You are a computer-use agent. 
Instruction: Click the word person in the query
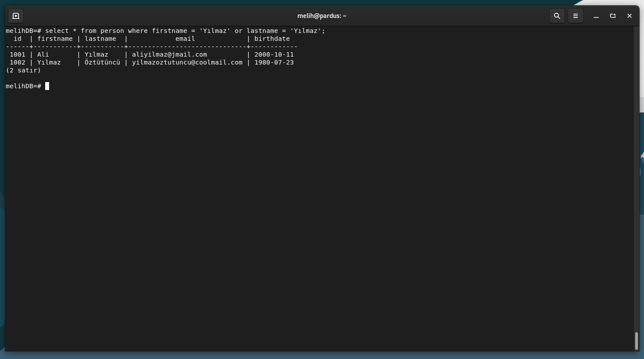112,31
